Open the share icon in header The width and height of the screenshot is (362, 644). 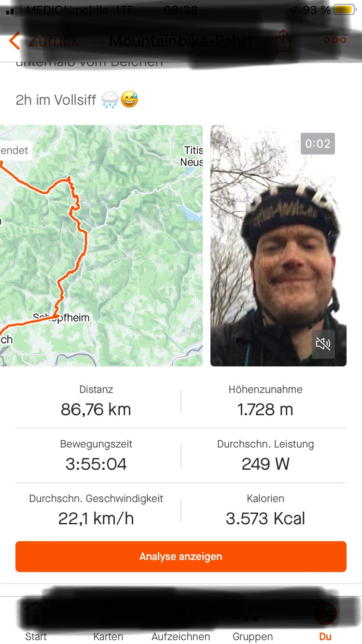coord(283,40)
